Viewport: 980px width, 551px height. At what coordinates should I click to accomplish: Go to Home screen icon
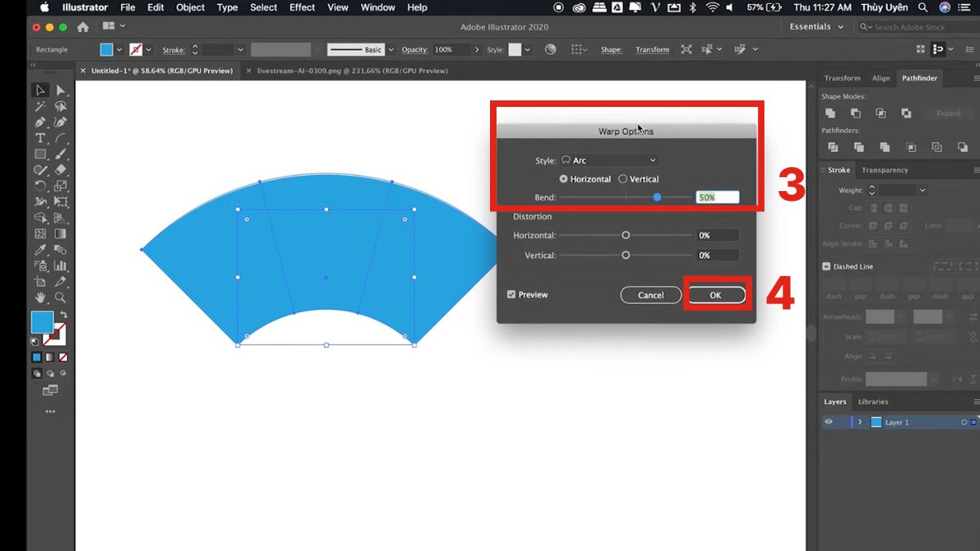[82, 27]
